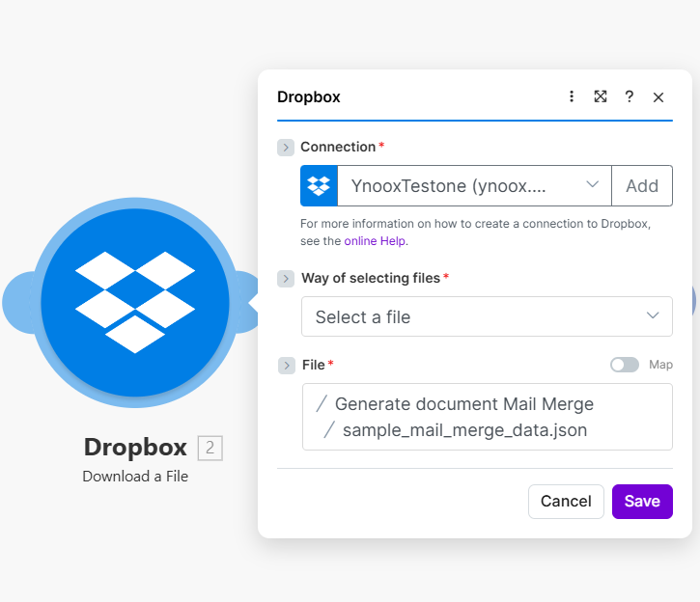Save the Dropbox module settings
The image size is (700, 602).
tap(642, 501)
